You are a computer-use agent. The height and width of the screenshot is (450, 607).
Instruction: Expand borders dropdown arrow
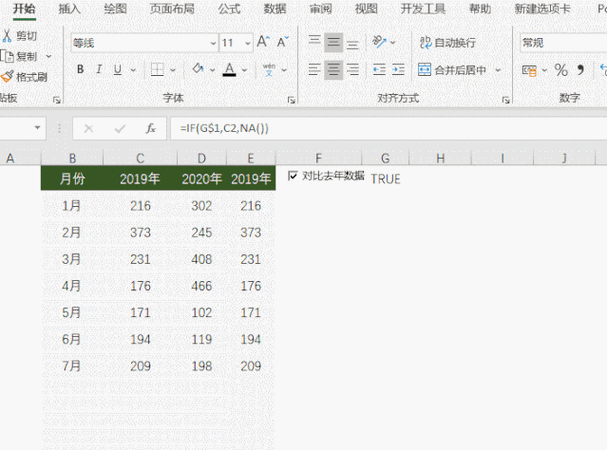(x=173, y=70)
